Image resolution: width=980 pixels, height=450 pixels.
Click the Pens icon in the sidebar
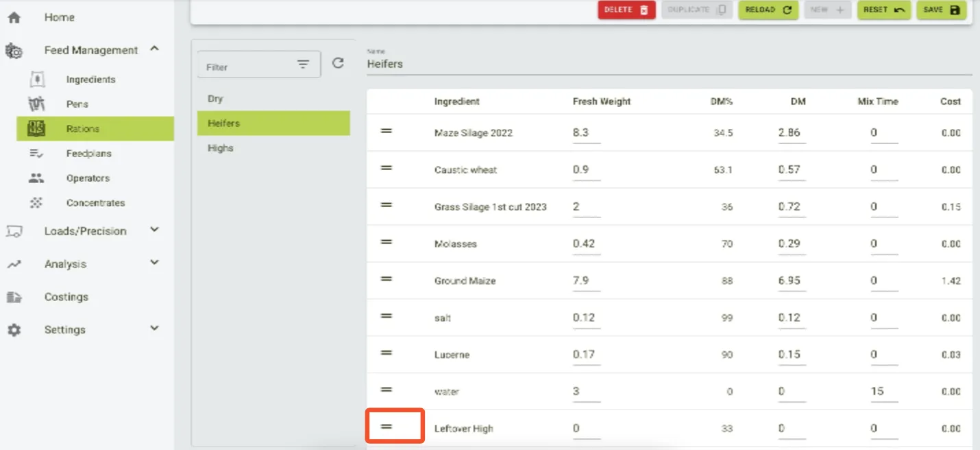[37, 104]
